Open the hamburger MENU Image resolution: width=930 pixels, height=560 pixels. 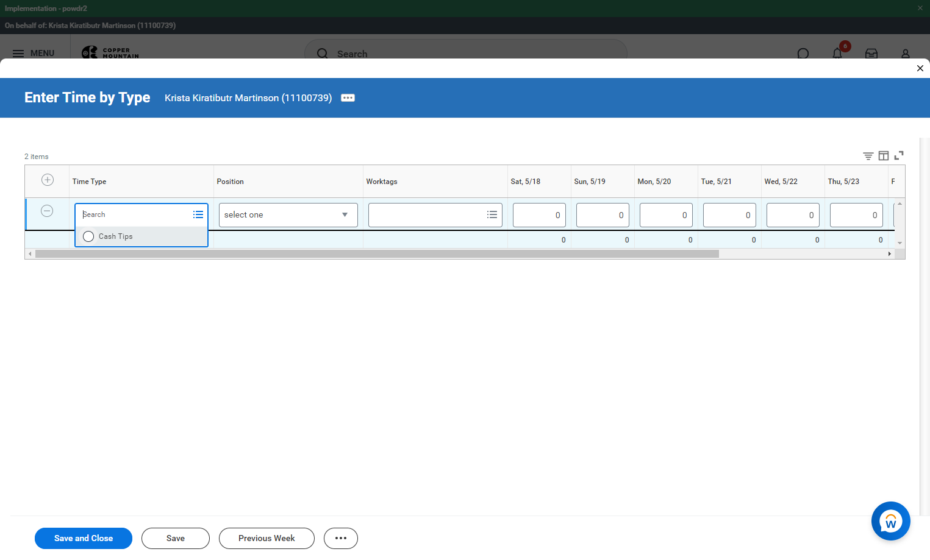tap(34, 53)
